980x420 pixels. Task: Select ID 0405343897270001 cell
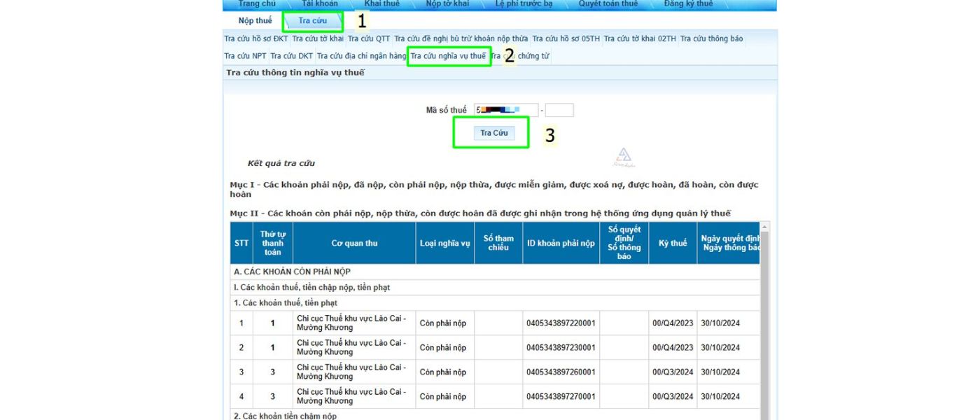(561, 397)
